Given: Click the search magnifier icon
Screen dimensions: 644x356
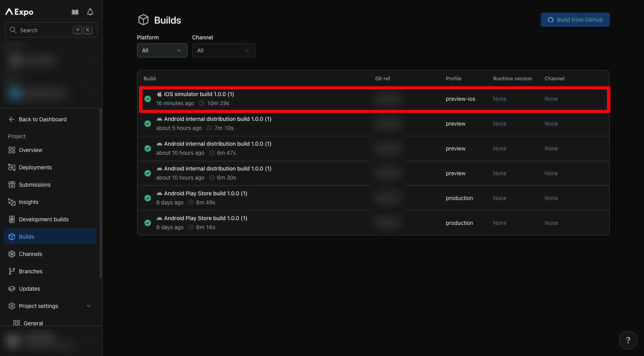Looking at the screenshot, I should coord(13,30).
